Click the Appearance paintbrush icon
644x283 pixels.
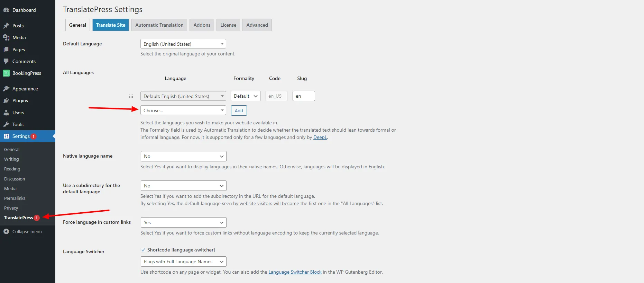(x=6, y=89)
